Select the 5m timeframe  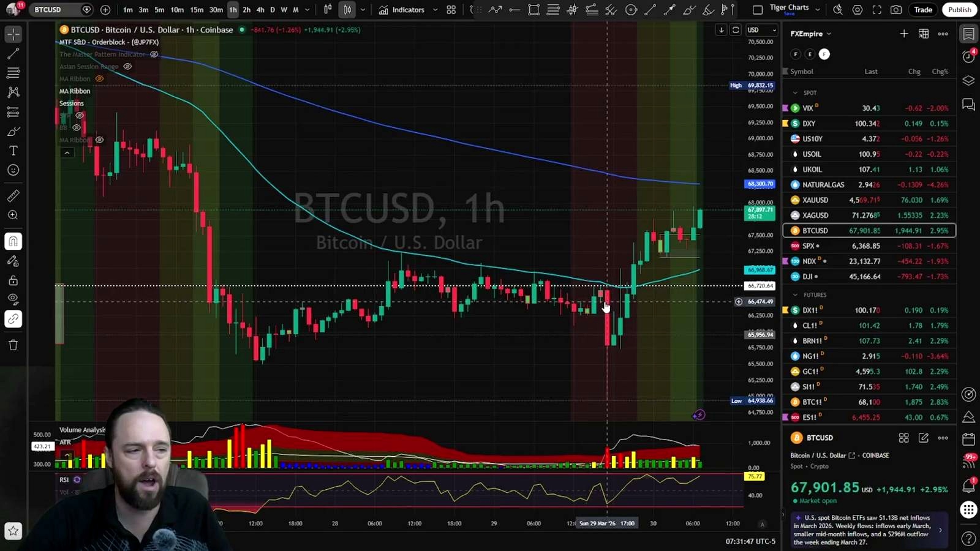pos(159,10)
